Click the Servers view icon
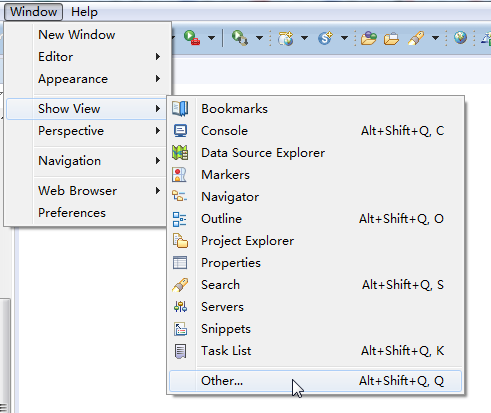The image size is (491, 413). (180, 307)
